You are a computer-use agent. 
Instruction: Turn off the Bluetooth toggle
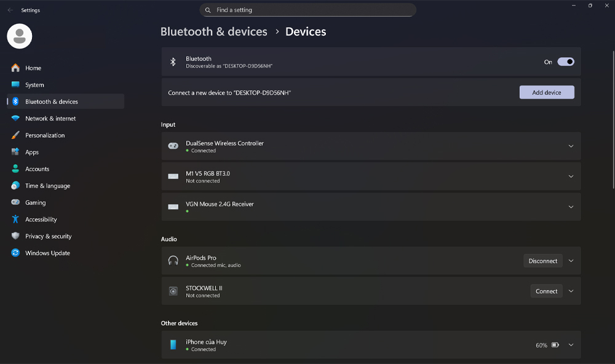[x=566, y=61]
